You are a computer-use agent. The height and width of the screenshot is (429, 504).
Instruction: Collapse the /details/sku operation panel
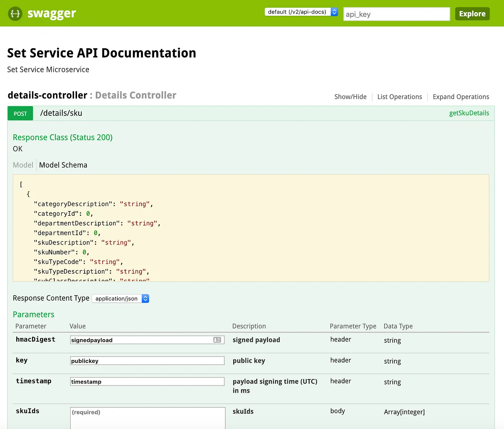point(61,113)
